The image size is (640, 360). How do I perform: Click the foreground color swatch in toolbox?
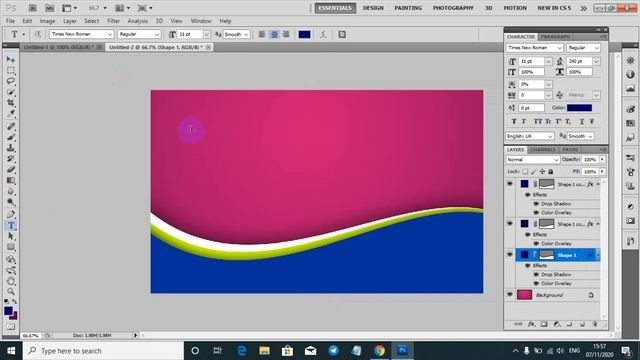click(x=8, y=311)
